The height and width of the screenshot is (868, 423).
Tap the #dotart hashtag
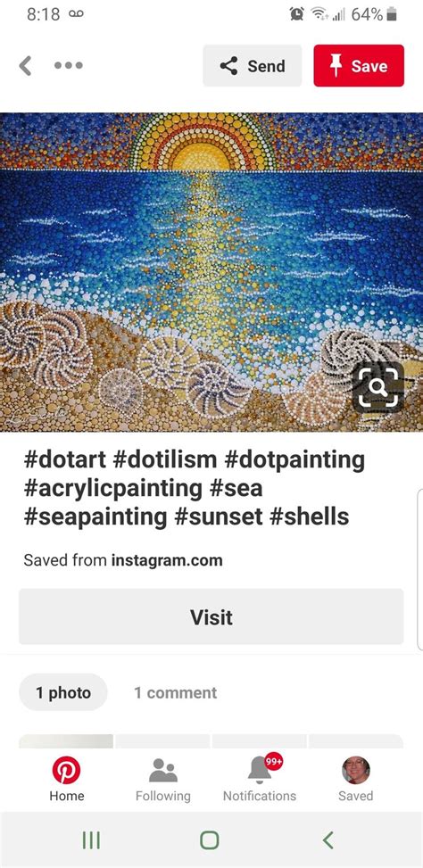(x=65, y=460)
